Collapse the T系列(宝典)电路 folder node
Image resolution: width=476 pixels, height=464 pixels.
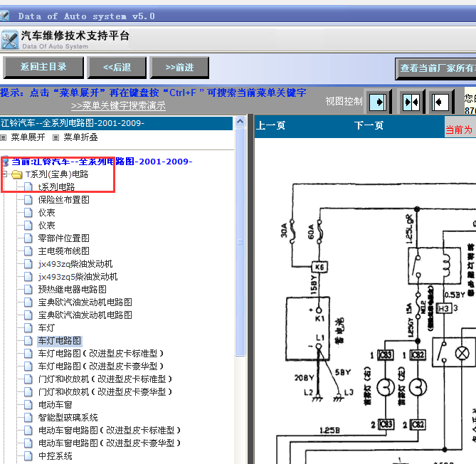click(4, 174)
